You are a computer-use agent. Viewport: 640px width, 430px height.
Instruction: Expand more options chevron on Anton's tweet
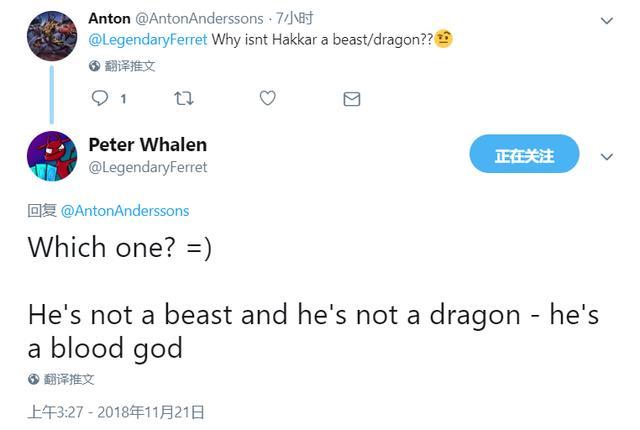click(607, 20)
